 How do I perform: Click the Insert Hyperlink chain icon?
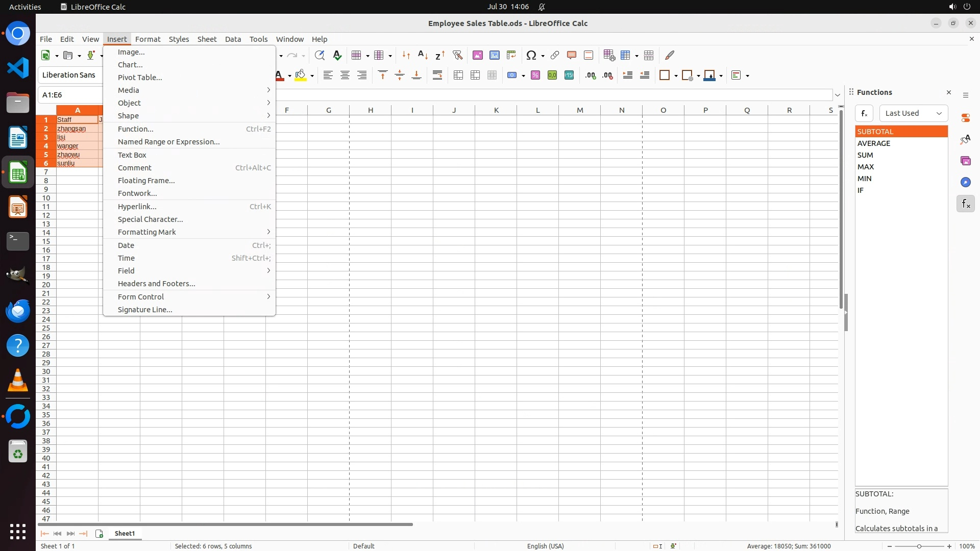click(555, 55)
